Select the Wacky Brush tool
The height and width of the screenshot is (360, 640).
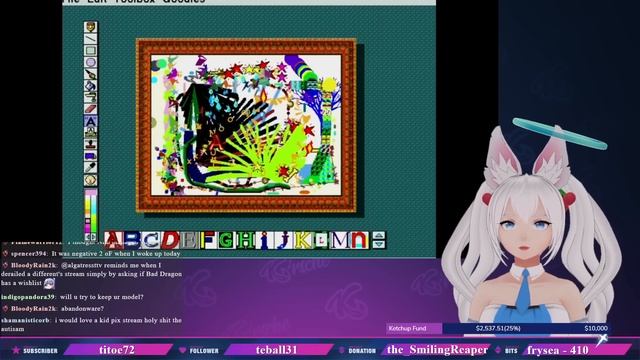pos(91,74)
